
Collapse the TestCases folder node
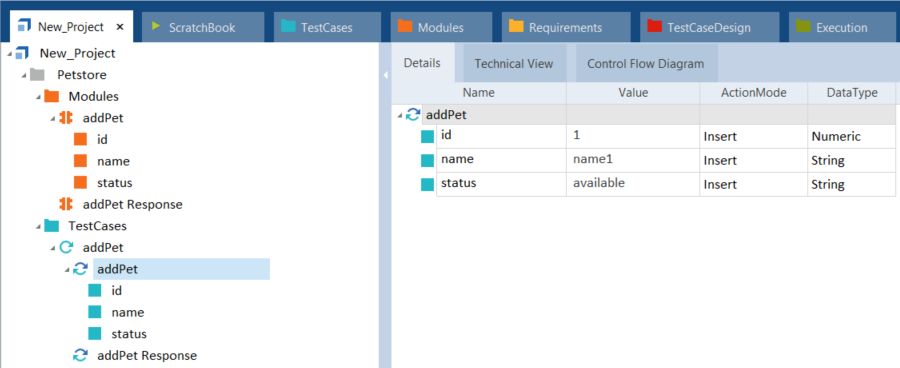[x=38, y=226]
